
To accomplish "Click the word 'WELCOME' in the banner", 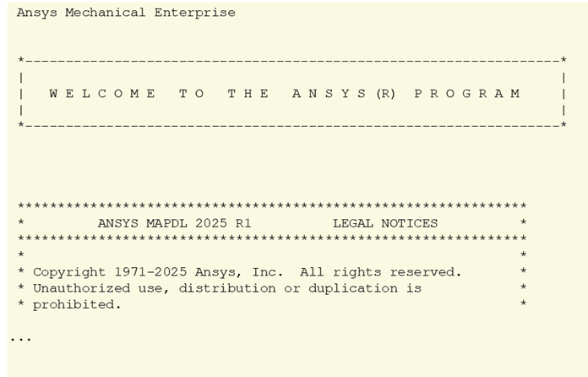I will [x=102, y=94].
